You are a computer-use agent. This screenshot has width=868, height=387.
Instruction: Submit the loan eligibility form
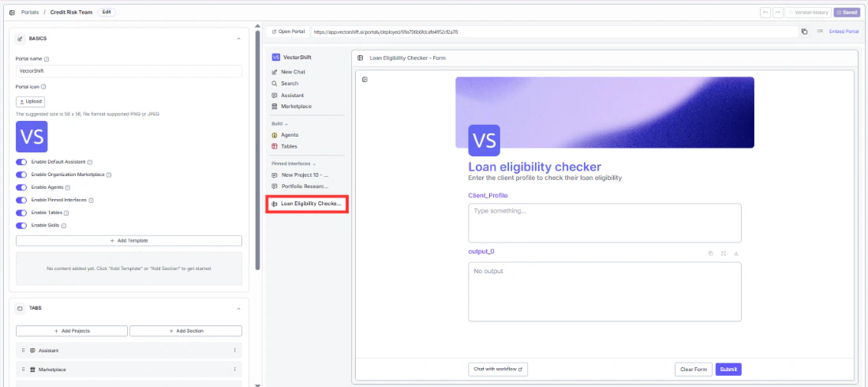[x=728, y=370]
